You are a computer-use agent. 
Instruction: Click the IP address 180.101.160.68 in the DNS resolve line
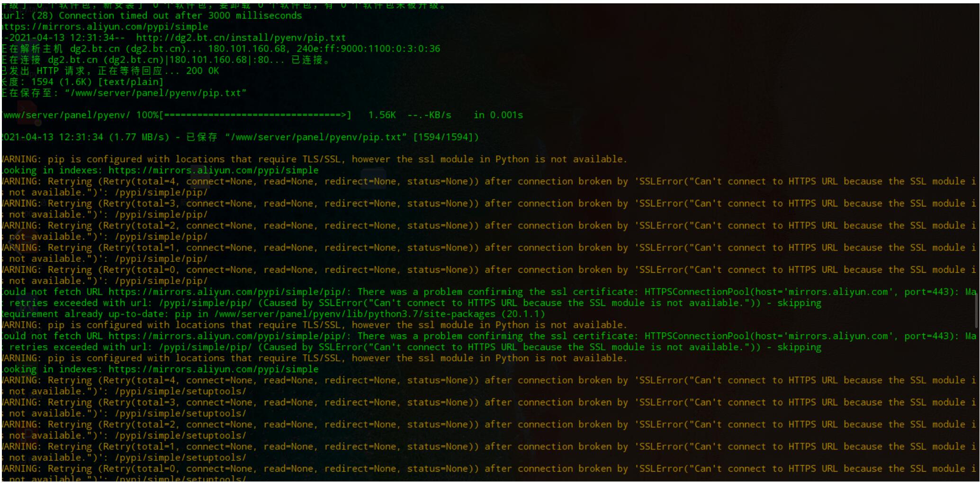[x=247, y=49]
